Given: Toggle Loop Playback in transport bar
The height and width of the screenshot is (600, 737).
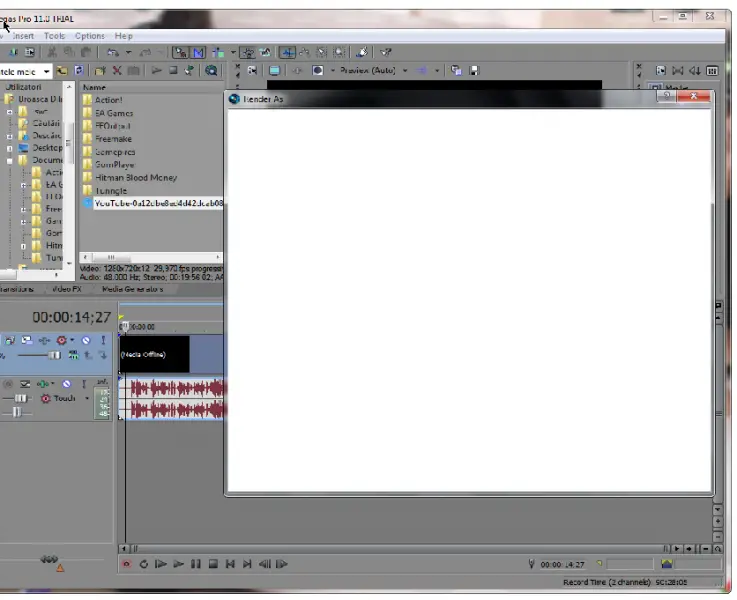Looking at the screenshot, I should point(144,564).
